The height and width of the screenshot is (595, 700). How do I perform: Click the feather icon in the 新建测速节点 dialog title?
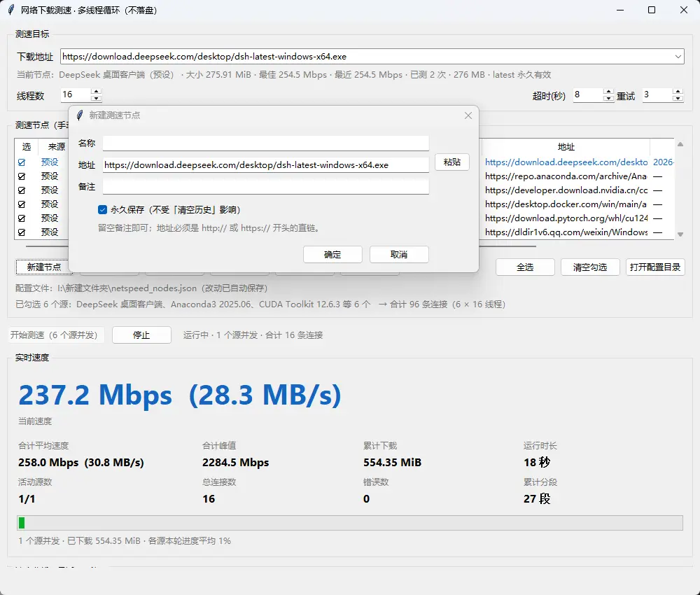click(80, 115)
